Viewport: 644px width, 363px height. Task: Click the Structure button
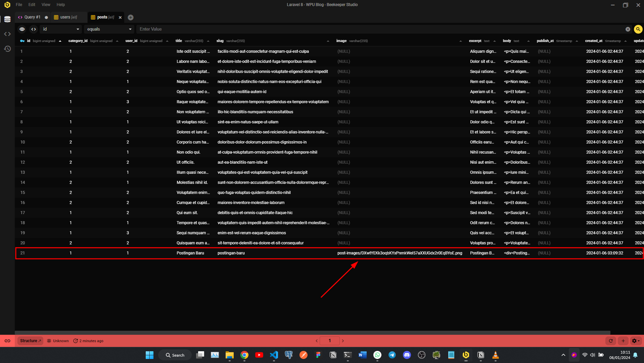click(30, 341)
